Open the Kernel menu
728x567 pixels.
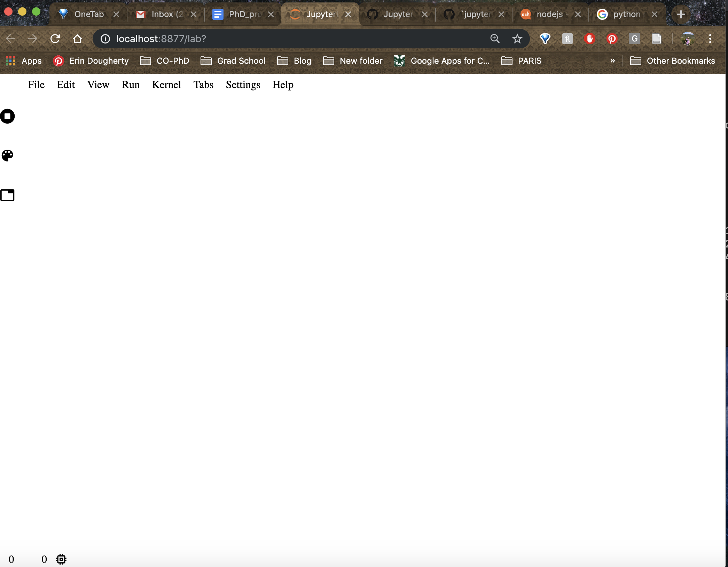click(166, 85)
